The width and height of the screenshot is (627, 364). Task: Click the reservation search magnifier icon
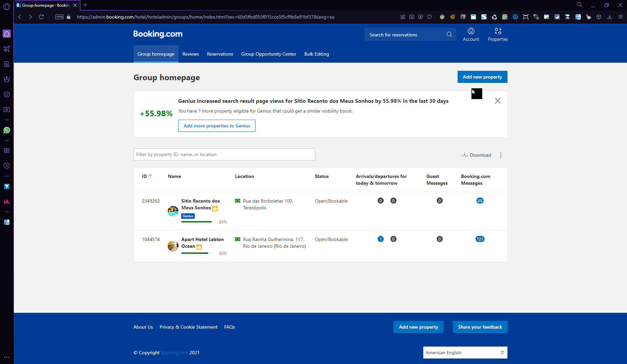tap(449, 34)
